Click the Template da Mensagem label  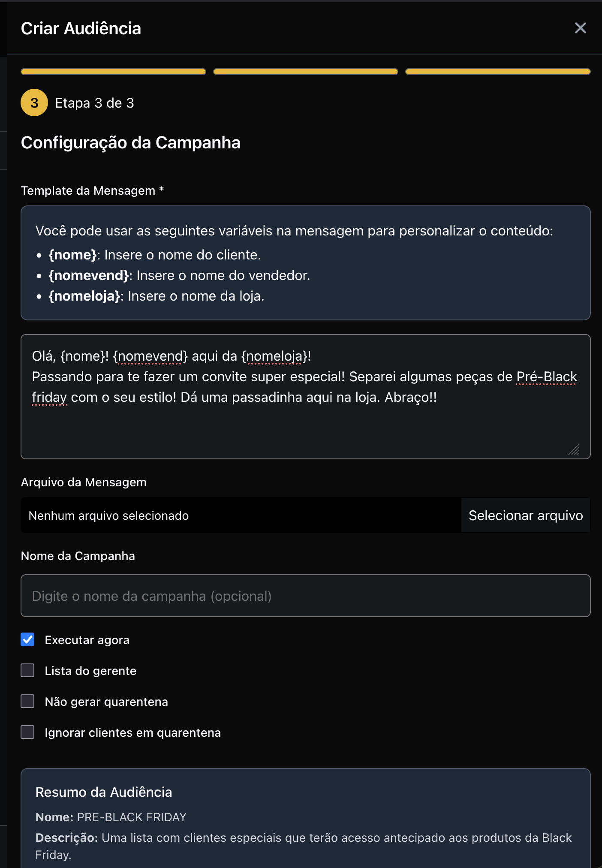coord(88,190)
